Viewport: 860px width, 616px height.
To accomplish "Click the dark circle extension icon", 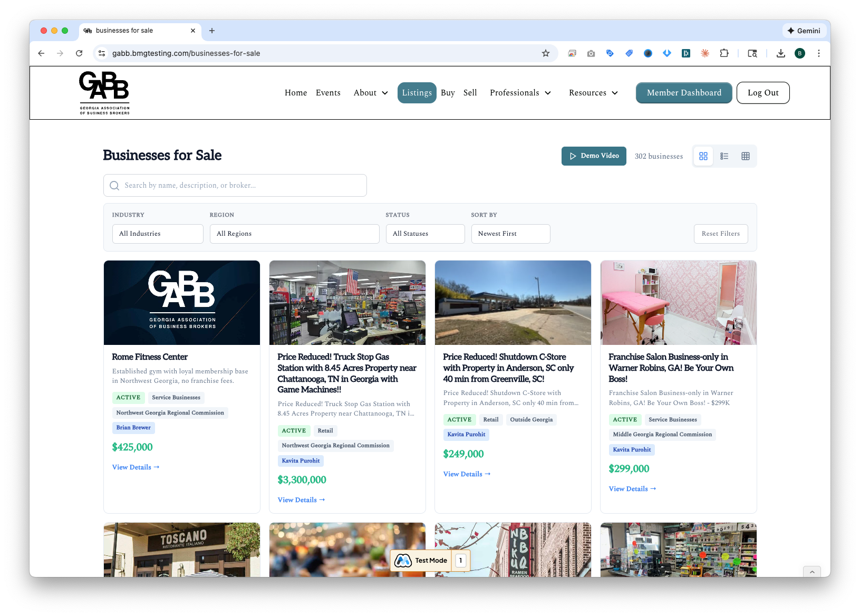I will [648, 53].
